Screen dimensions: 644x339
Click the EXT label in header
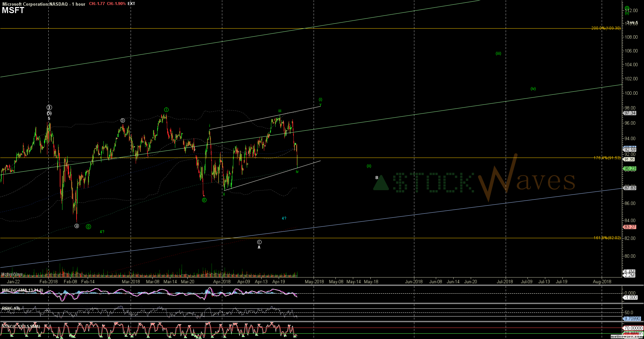point(131,4)
